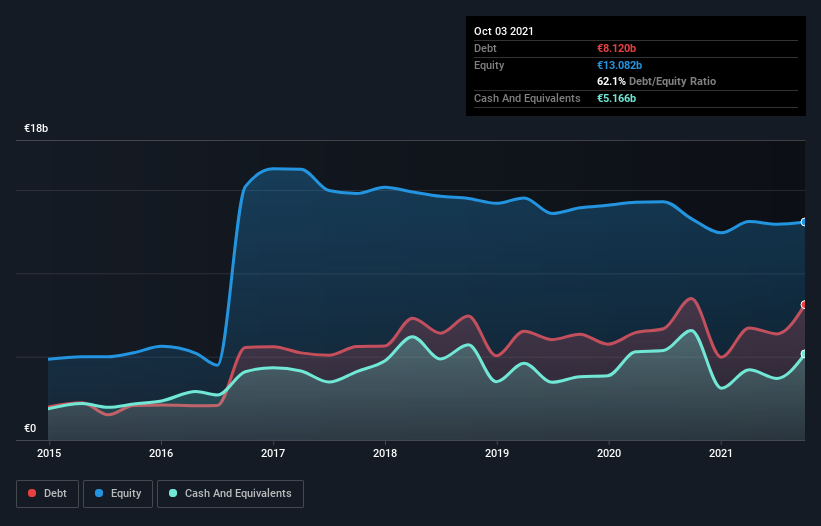Click the €0 y-axis label
The width and height of the screenshot is (821, 526).
tap(30, 429)
